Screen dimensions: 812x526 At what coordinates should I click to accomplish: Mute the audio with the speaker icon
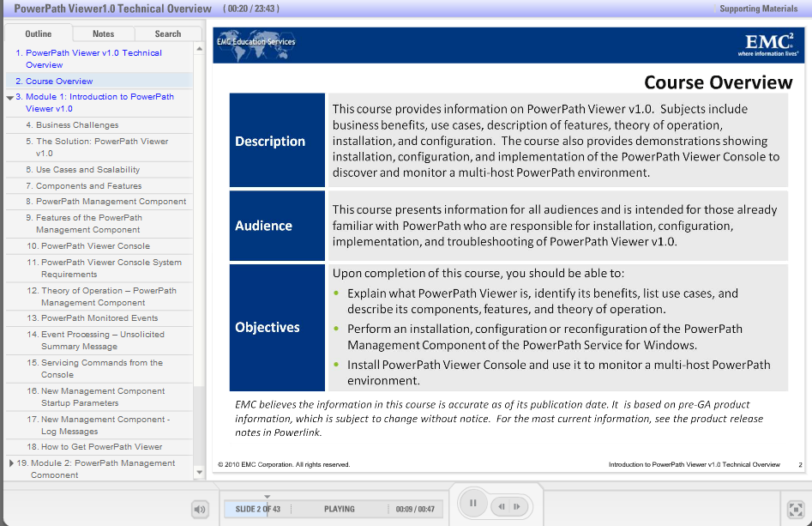click(199, 509)
